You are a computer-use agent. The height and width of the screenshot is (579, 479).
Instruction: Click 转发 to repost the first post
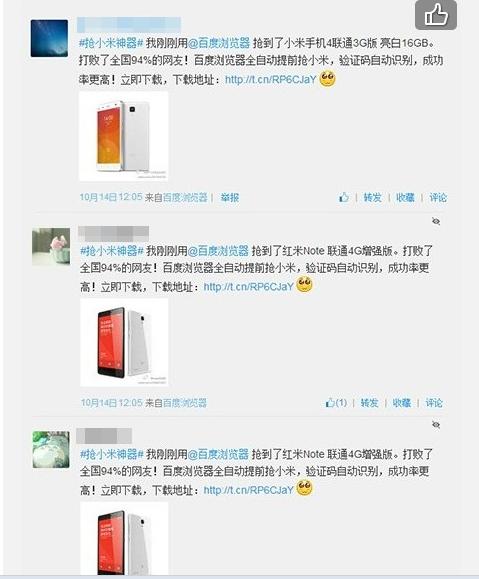[x=372, y=198]
